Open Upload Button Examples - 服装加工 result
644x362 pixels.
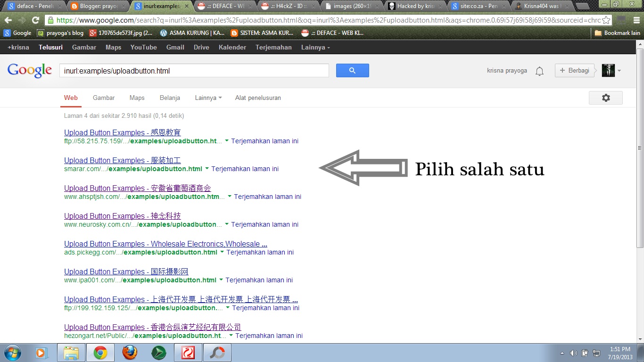coord(123,160)
